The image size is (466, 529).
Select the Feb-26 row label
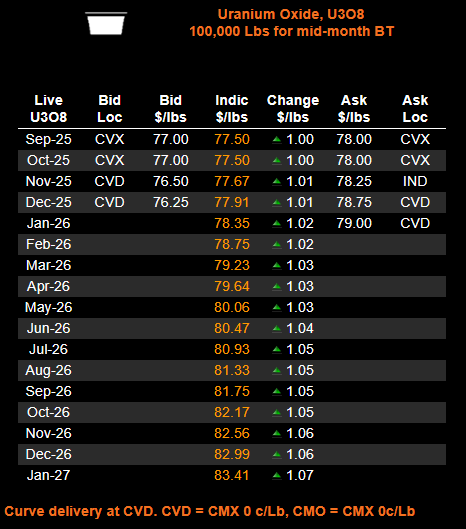[49, 244]
